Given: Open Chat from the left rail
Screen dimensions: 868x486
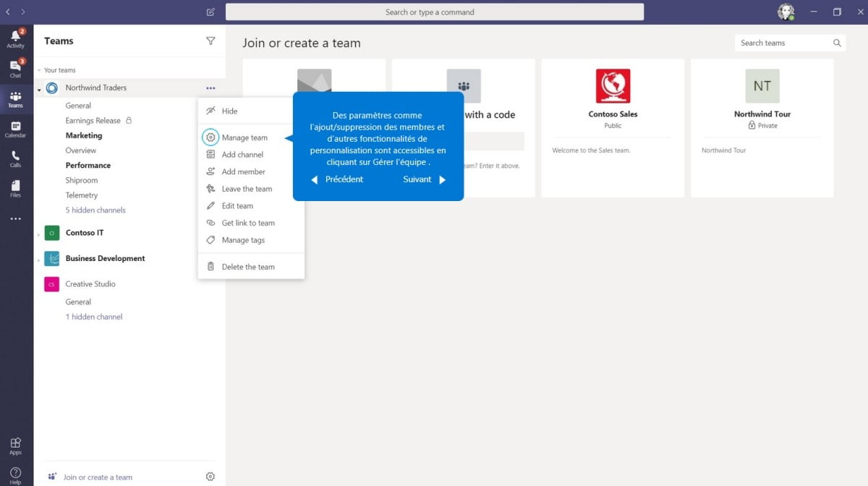Looking at the screenshot, I should coord(15,68).
